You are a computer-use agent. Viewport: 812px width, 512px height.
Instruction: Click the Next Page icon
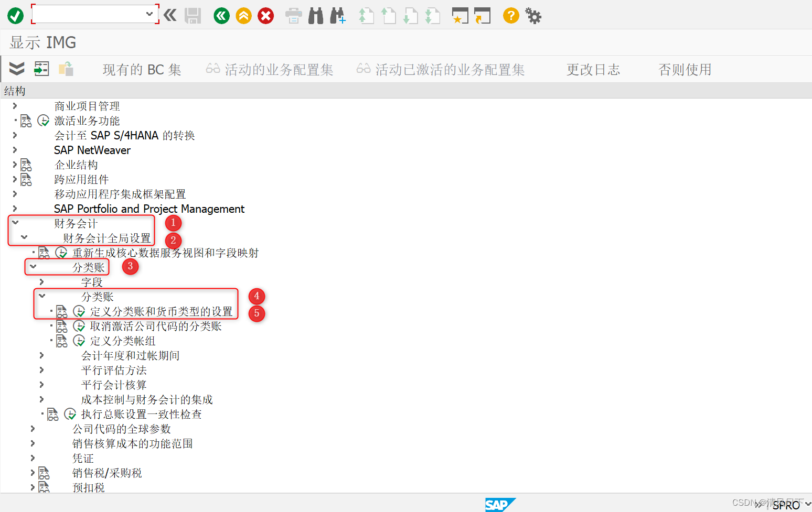coord(410,16)
